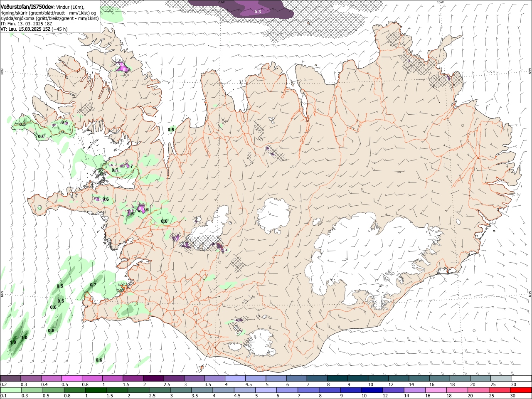This screenshot has width=532, height=399.
Task: Click the blue 8 swatch on rain legend
Action: pyautogui.click(x=330, y=390)
